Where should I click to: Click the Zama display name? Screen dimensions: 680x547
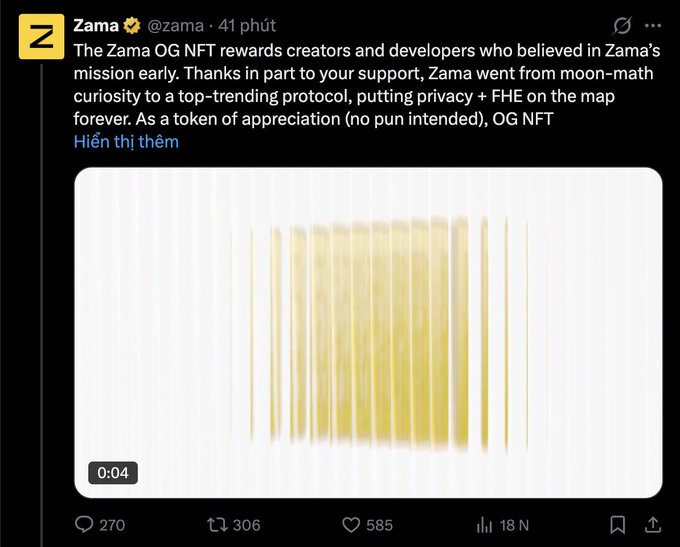tap(96, 25)
